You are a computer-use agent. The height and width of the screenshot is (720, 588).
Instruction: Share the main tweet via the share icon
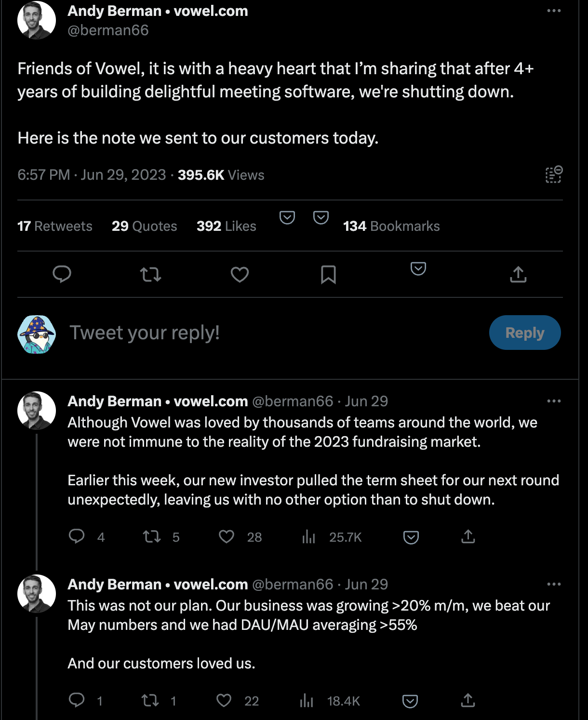click(518, 274)
